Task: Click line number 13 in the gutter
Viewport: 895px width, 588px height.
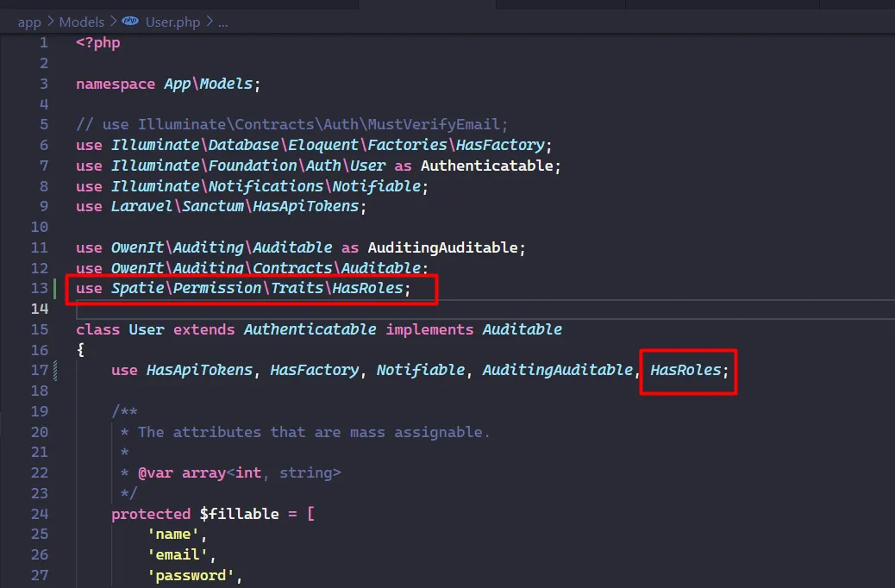Action: (x=40, y=288)
